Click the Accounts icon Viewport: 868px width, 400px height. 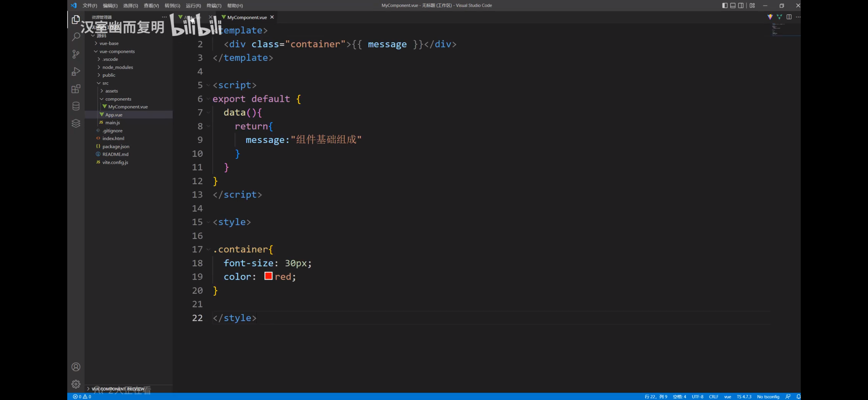pos(76,367)
